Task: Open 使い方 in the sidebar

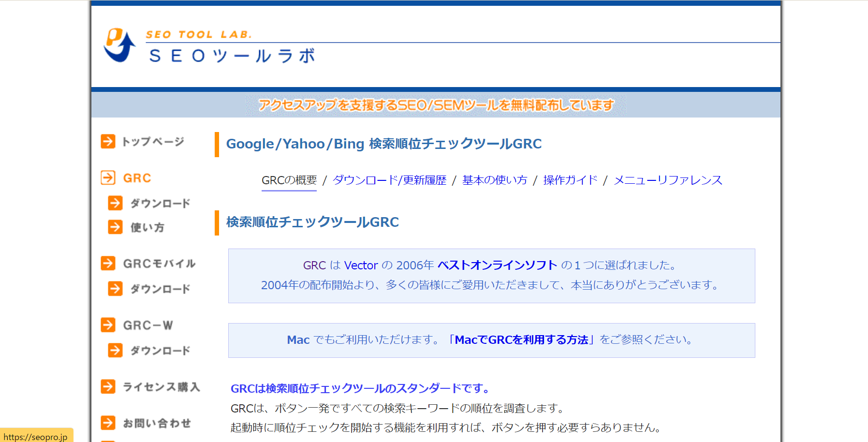Action: point(147,227)
